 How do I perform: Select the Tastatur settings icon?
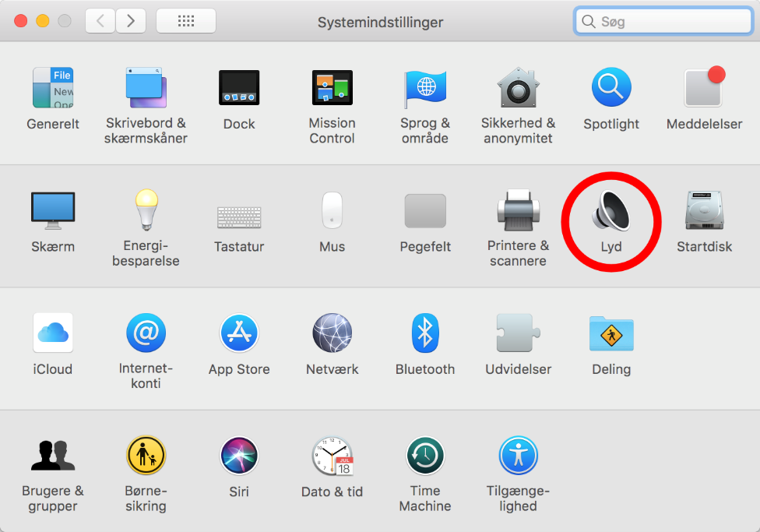coord(239,210)
